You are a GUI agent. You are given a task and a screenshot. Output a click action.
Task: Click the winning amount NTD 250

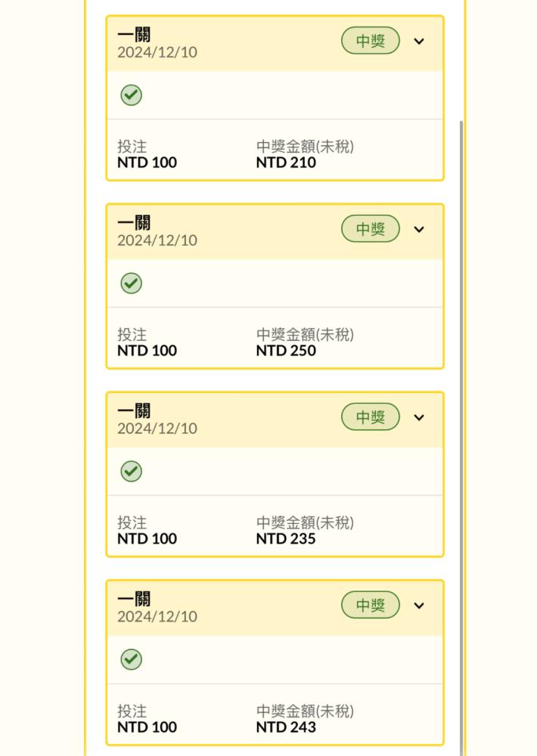(x=286, y=351)
